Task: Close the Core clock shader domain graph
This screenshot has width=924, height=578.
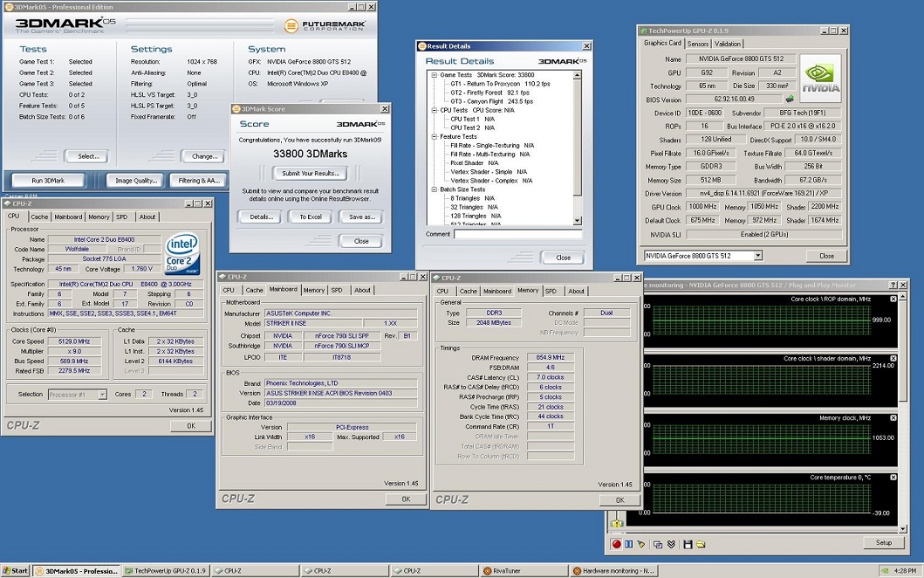Action: point(893,358)
